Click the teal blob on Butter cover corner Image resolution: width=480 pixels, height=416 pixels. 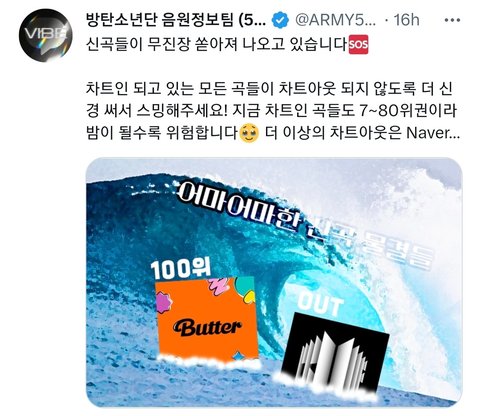click(x=246, y=288)
